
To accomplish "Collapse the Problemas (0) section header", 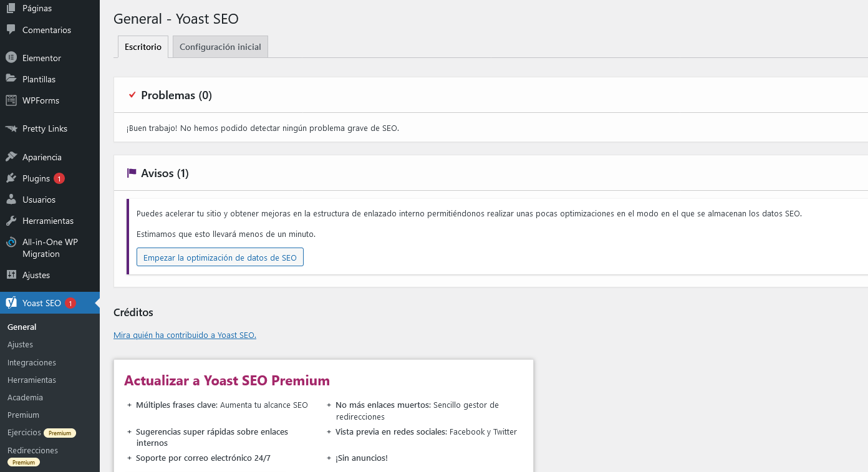I will [x=176, y=95].
